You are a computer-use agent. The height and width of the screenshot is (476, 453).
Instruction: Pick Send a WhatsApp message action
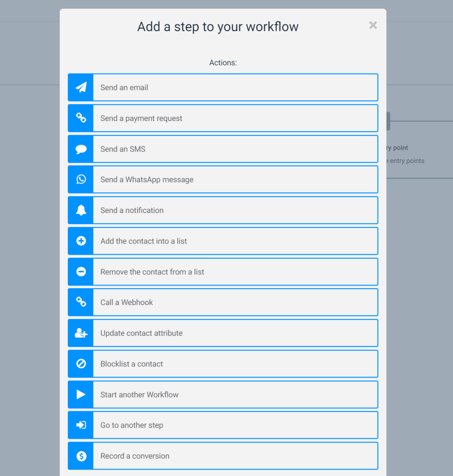[147, 180]
